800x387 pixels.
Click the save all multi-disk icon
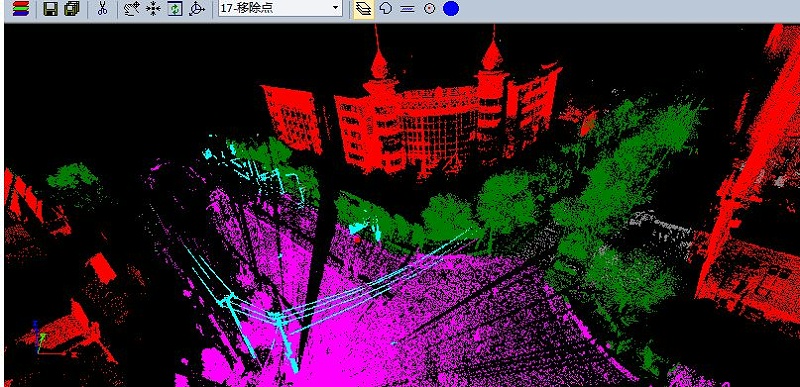72,9
